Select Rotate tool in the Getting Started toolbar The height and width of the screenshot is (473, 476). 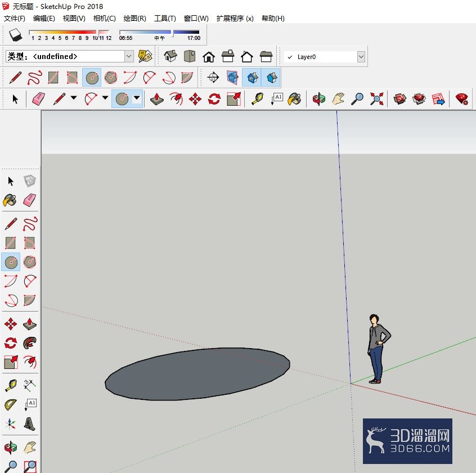click(214, 99)
